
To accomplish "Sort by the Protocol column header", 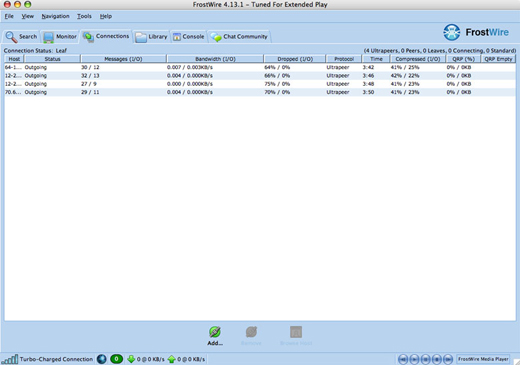I will (x=344, y=59).
